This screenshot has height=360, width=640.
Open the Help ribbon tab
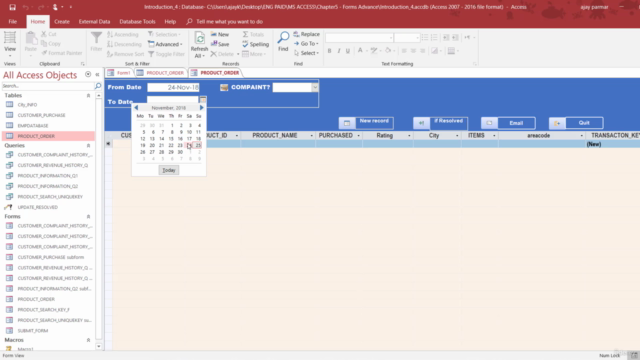[170, 22]
